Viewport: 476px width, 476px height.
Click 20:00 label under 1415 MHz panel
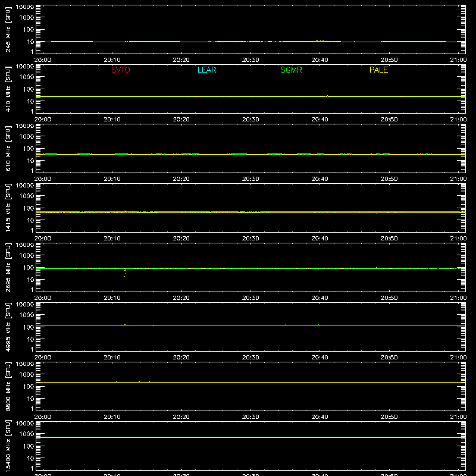tap(43, 239)
